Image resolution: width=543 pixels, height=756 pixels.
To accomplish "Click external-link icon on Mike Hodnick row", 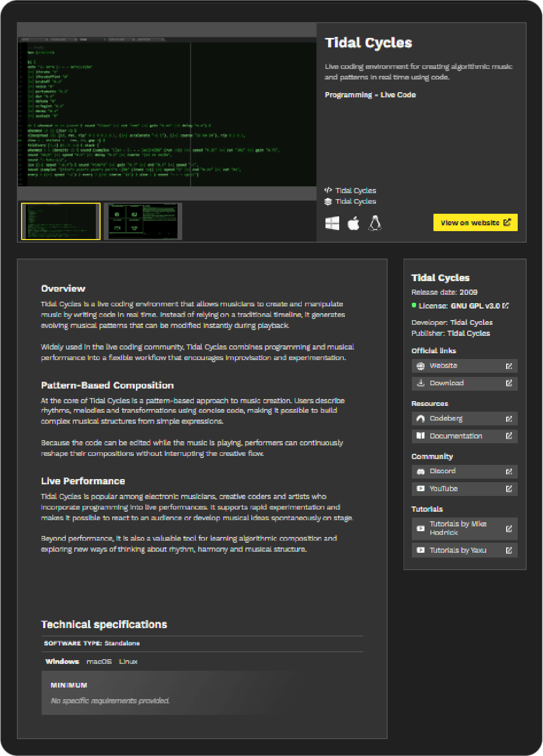I will point(509,529).
